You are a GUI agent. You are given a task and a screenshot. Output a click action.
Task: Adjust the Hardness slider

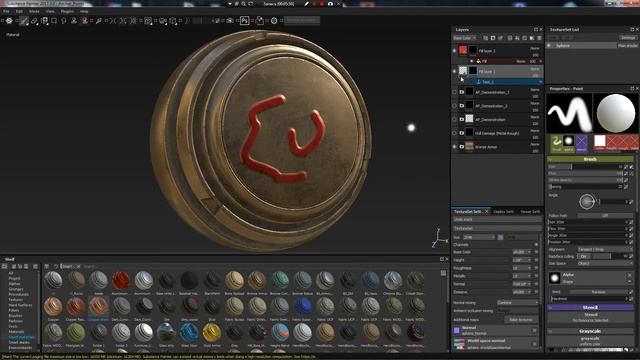coord(589,299)
